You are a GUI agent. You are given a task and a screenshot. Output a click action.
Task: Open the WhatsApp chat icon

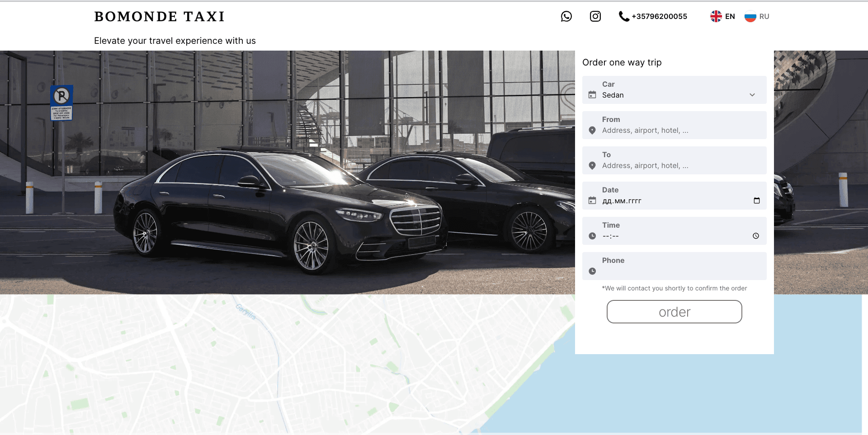click(566, 17)
